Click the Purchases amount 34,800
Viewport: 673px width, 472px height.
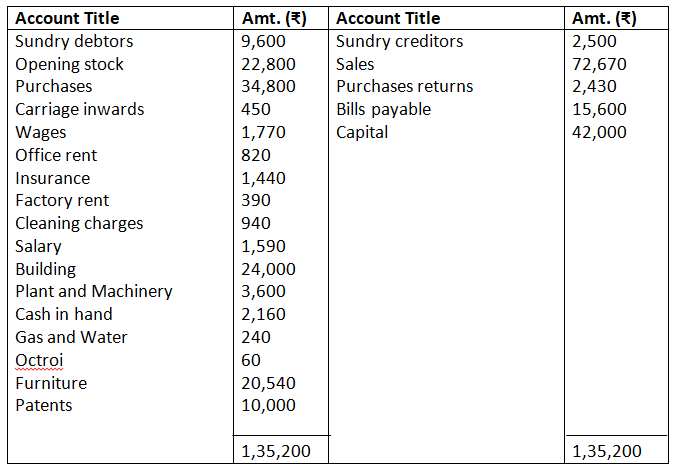pos(269,86)
